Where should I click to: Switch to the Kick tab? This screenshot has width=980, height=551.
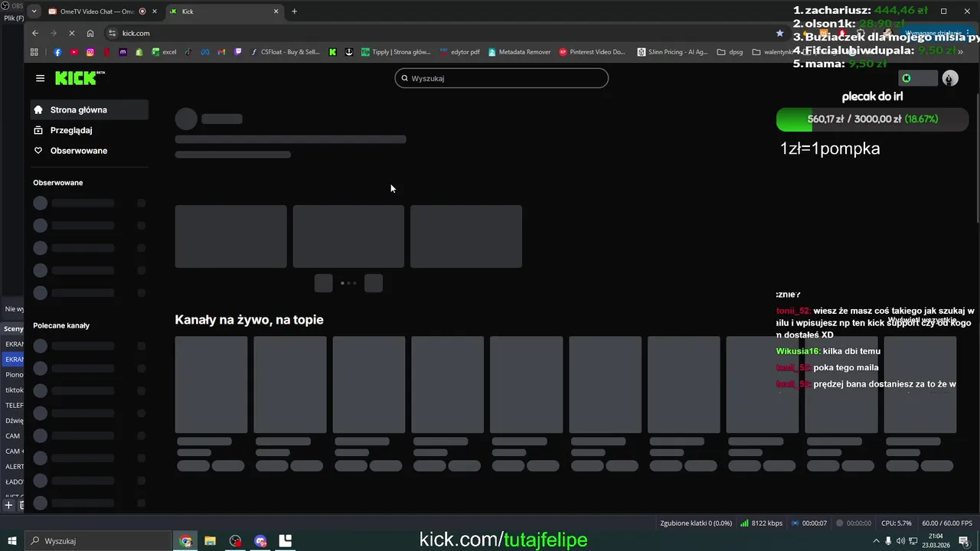pyautogui.click(x=224, y=11)
